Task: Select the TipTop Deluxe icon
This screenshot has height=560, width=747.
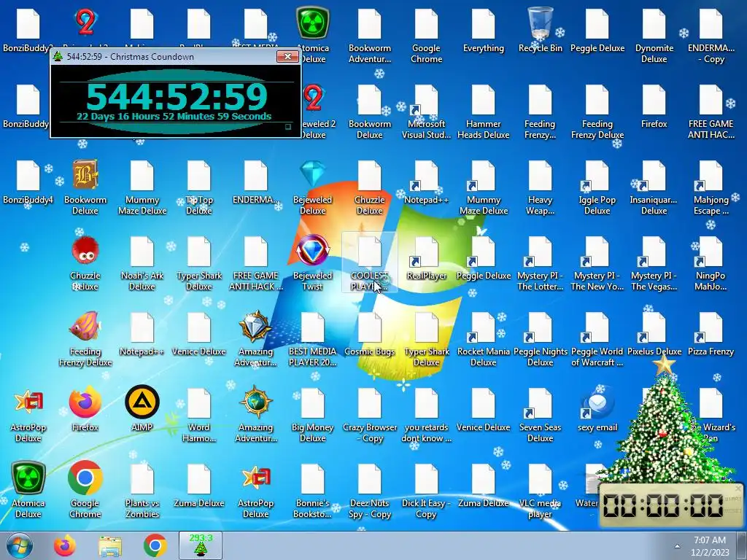Action: click(199, 187)
